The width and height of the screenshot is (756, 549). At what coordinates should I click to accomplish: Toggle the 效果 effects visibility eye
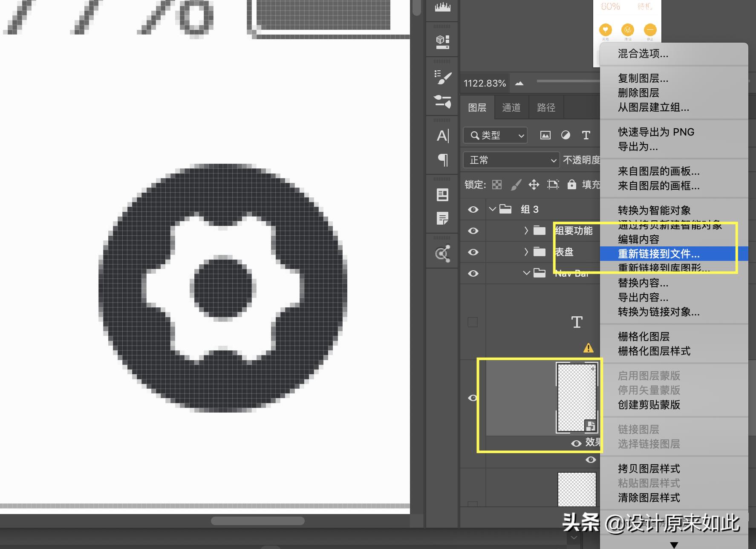pos(576,443)
